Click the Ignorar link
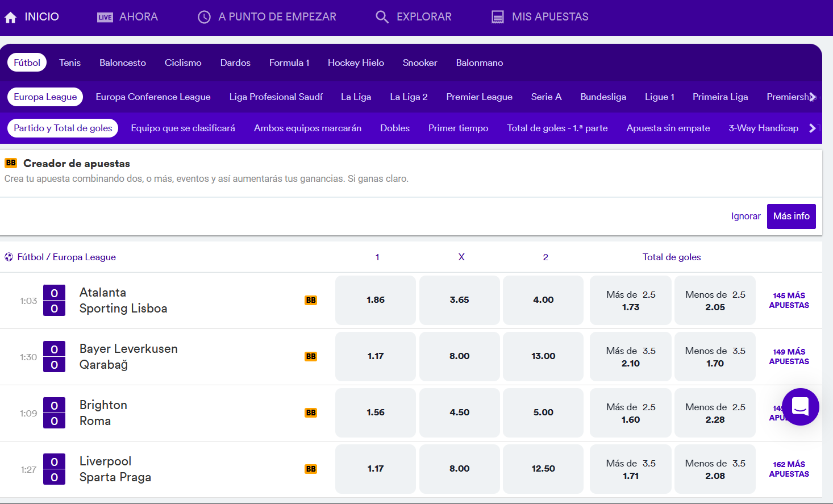This screenshot has height=504, width=833. [x=745, y=216]
